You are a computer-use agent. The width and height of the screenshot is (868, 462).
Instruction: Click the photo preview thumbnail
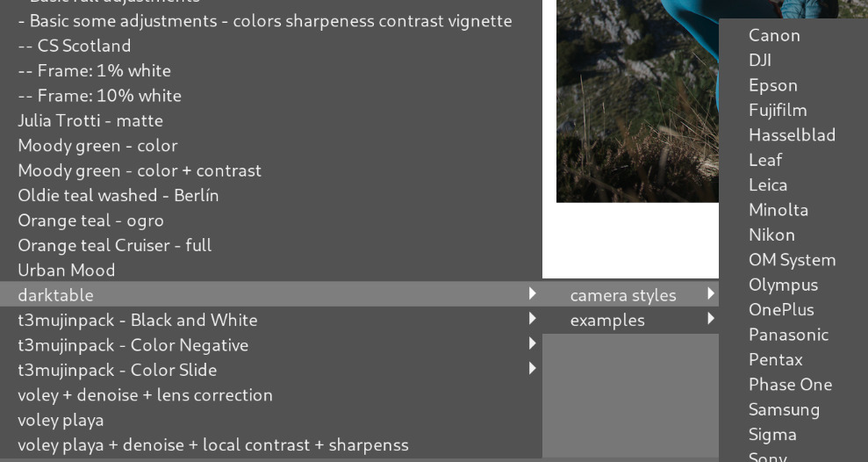(637, 101)
